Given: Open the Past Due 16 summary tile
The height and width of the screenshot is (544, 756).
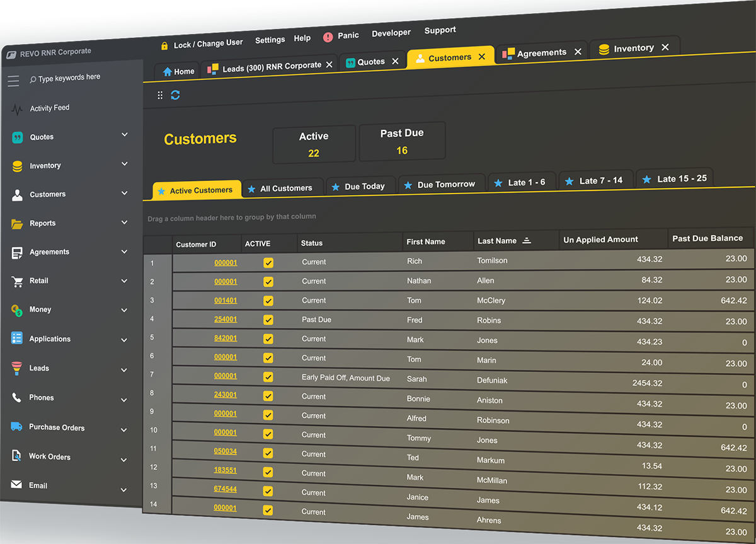Looking at the screenshot, I should tap(402, 142).
